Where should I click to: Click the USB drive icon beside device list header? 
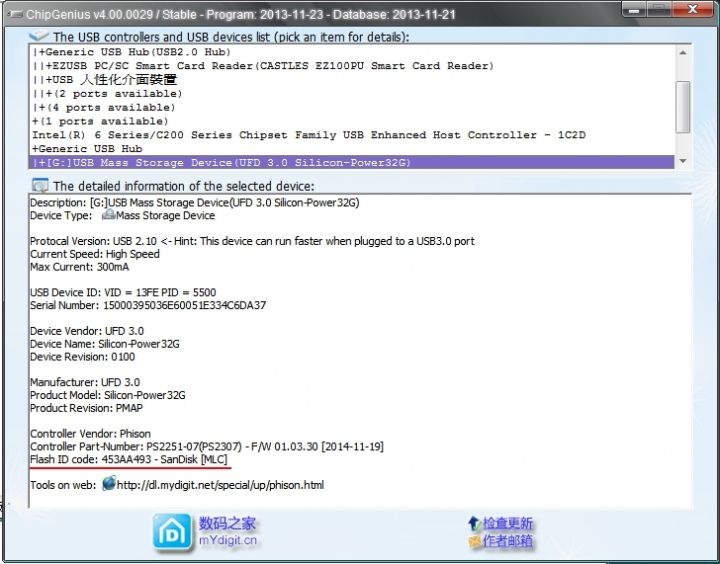[39, 35]
